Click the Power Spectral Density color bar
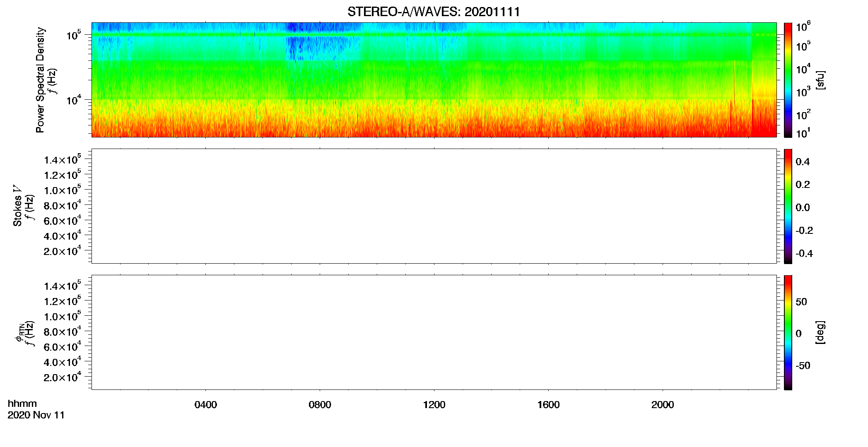 788,80
